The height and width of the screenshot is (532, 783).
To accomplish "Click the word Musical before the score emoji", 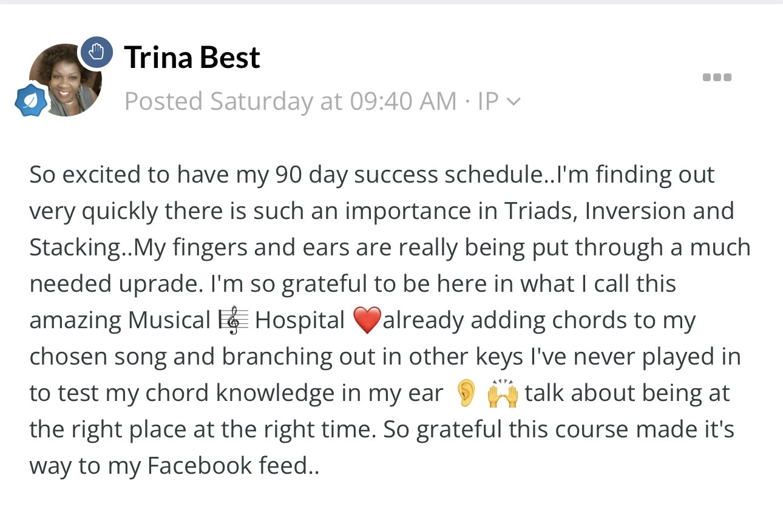I will coord(169,320).
